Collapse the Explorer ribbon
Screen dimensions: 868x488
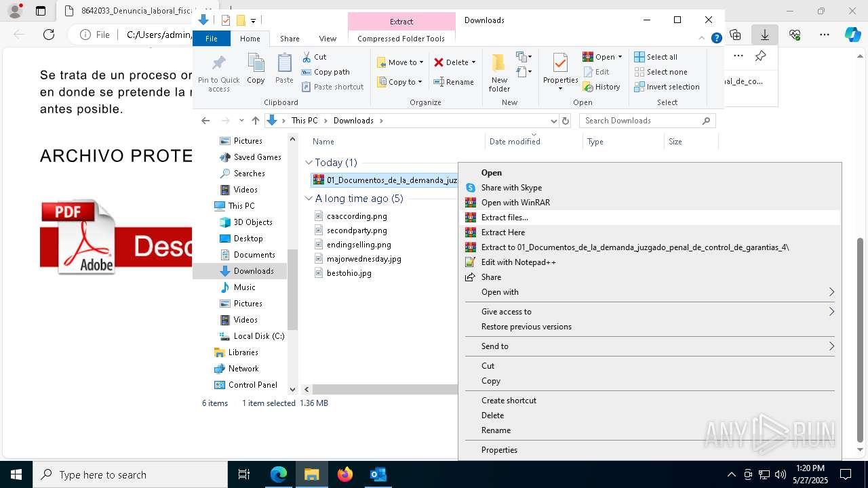tap(702, 39)
